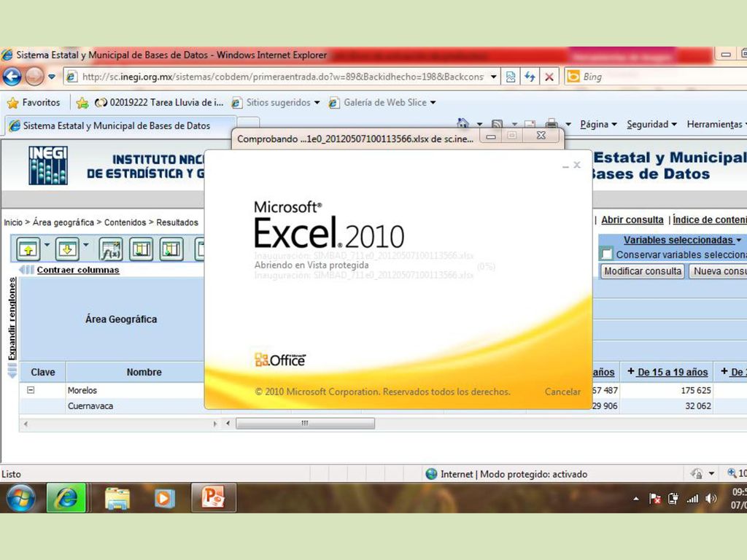The height and width of the screenshot is (560, 747).
Task: Open Windows Explorer folder taskbar icon
Action: [117, 498]
